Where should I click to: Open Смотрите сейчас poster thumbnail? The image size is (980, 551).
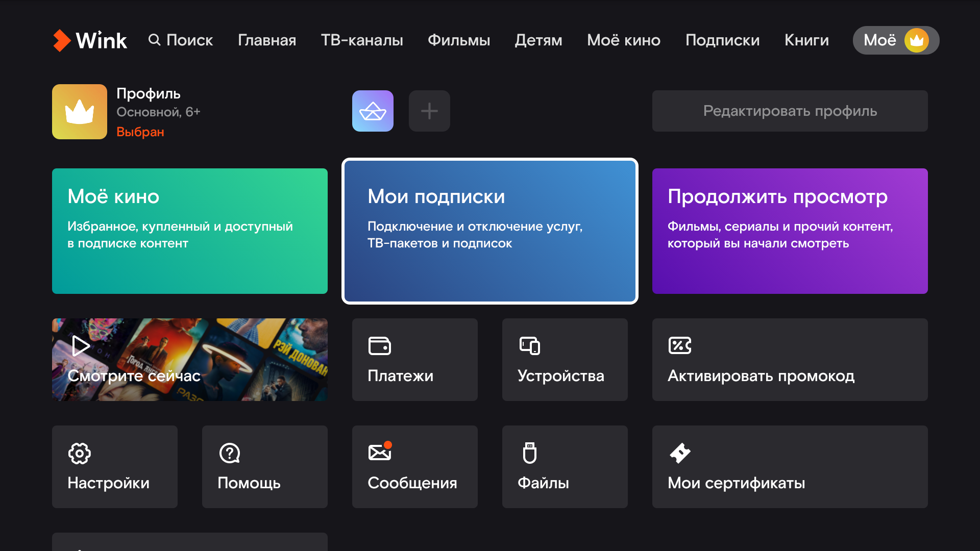coord(190,360)
